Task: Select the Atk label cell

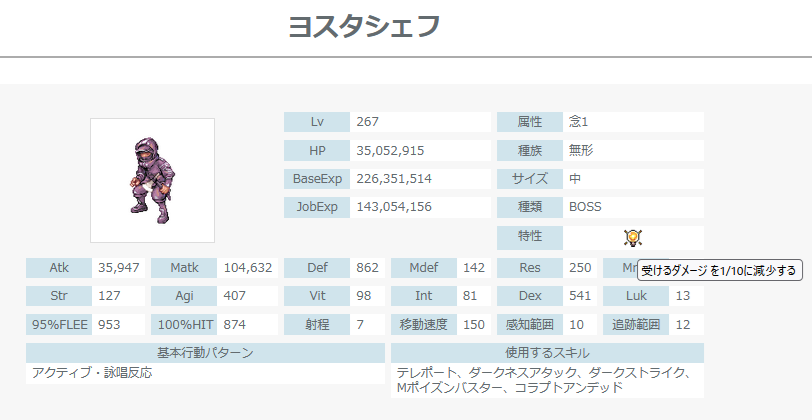Action: click(x=58, y=267)
